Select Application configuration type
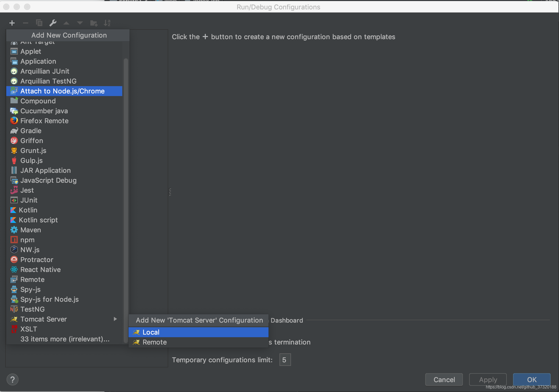 click(x=64, y=61)
